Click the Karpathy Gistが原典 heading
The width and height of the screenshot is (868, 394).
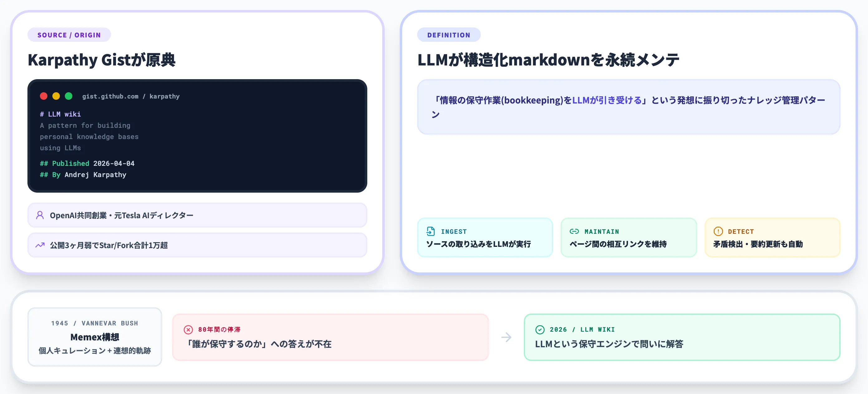pos(101,60)
